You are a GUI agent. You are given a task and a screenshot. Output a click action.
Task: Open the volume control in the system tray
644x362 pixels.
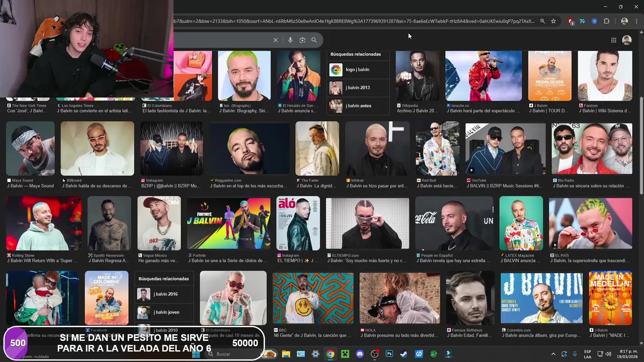pyautogui.click(x=608, y=354)
